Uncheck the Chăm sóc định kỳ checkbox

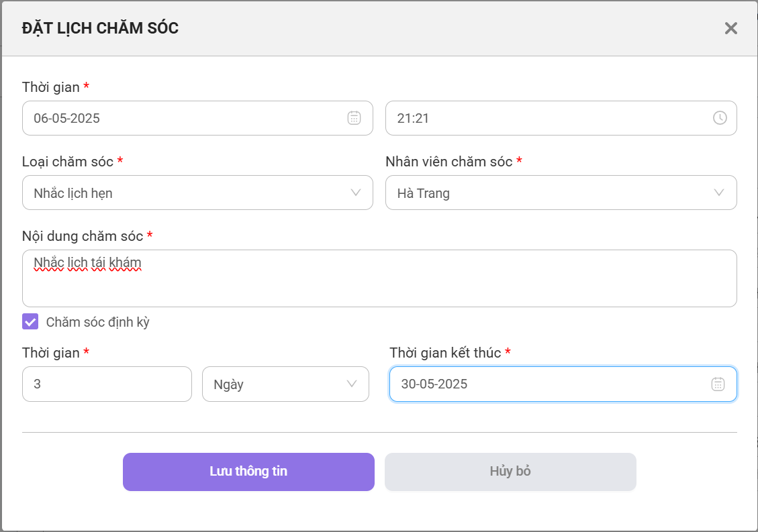pyautogui.click(x=30, y=322)
